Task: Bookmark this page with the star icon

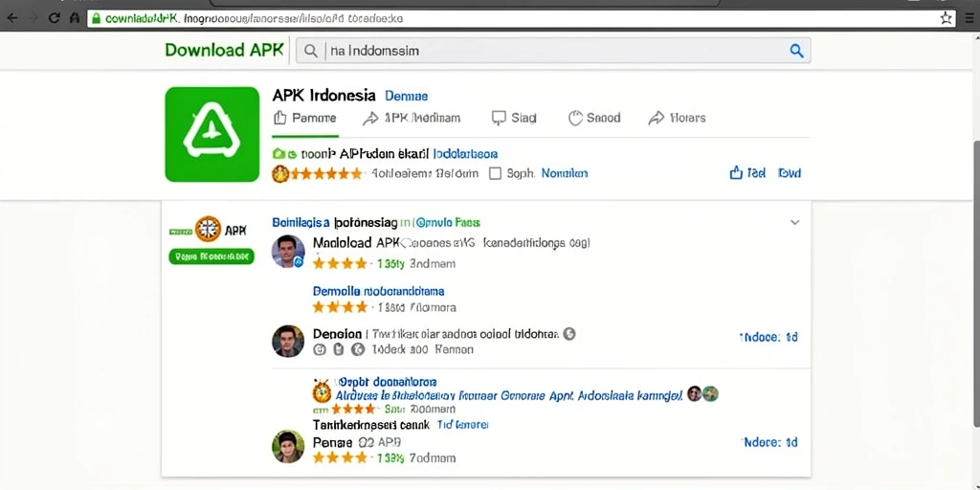Action: click(946, 18)
